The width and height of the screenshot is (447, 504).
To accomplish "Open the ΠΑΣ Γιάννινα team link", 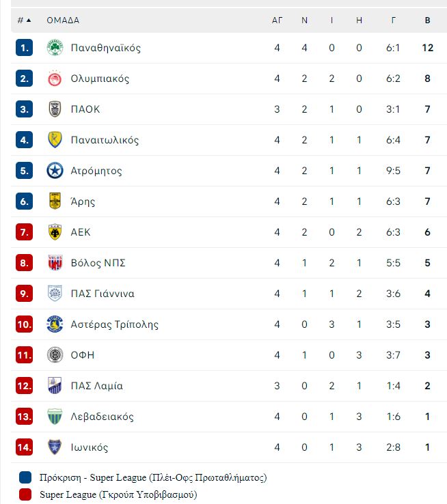I will coord(103,294).
